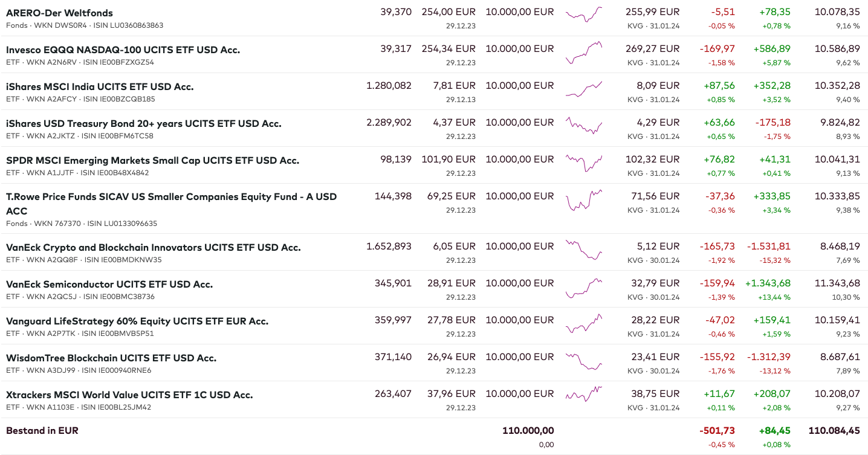Open Invesco EQQQ NASDAQ-100 ETF details
The width and height of the screenshot is (868, 455).
123,50
